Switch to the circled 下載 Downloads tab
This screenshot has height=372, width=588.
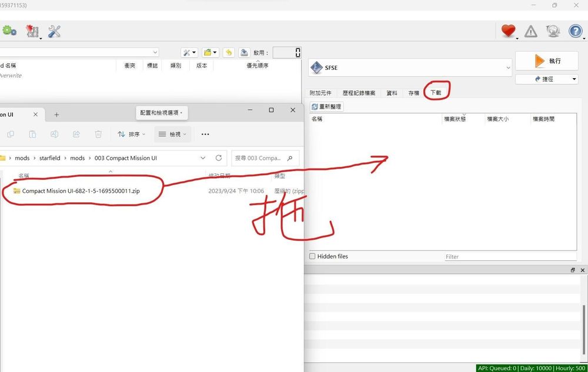coord(436,92)
